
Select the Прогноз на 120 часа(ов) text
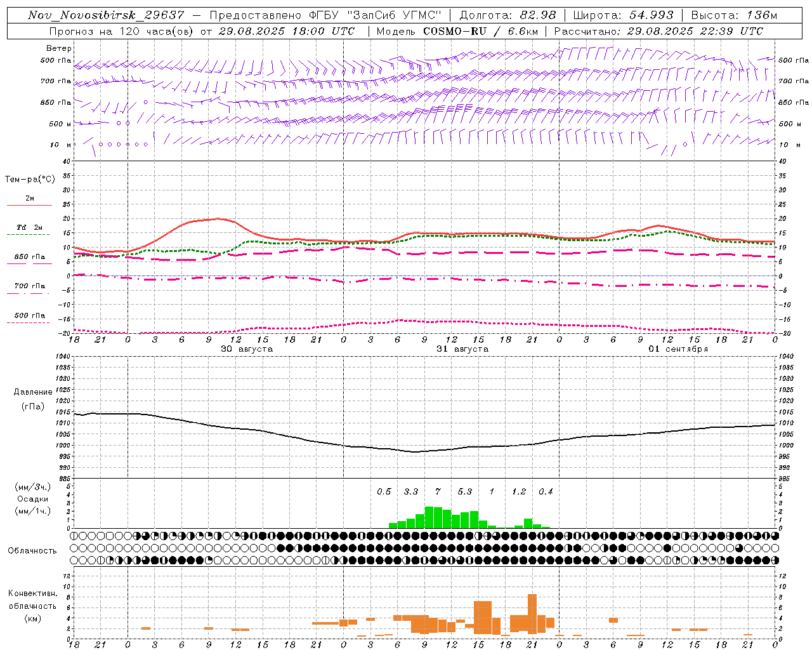(122, 31)
